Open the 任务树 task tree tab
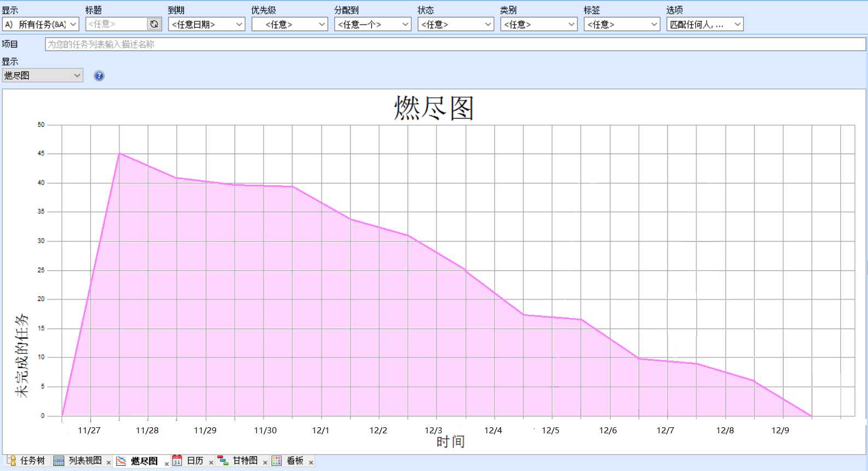 coord(26,461)
